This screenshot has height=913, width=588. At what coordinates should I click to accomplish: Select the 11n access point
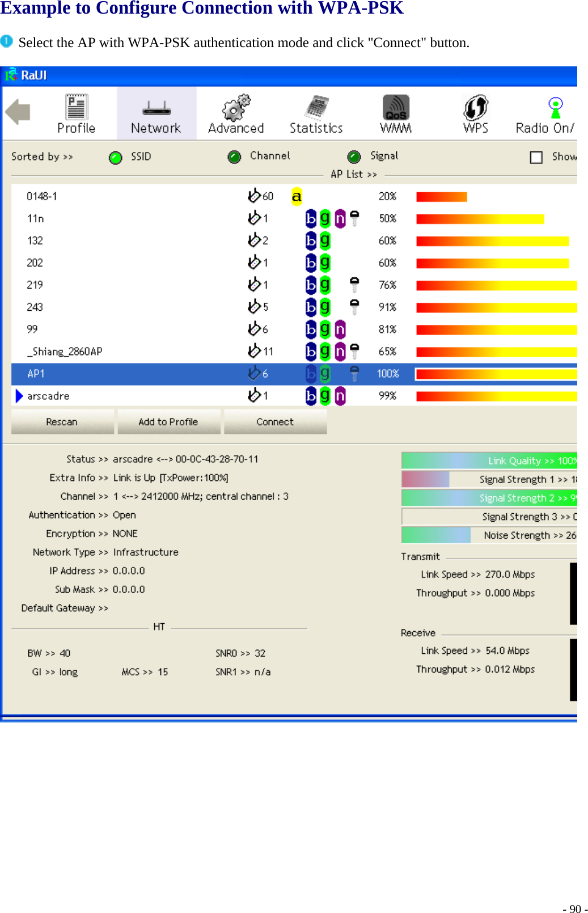[x=294, y=218]
